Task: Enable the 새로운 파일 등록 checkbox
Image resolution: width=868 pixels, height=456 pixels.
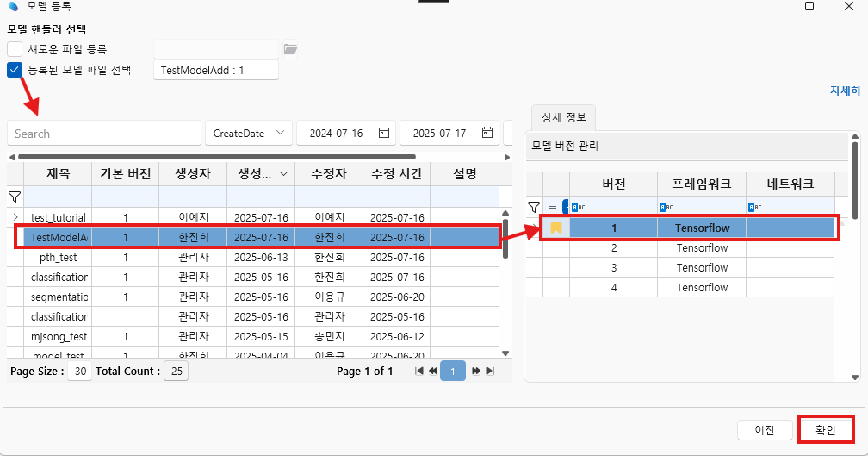Action: 15,49
